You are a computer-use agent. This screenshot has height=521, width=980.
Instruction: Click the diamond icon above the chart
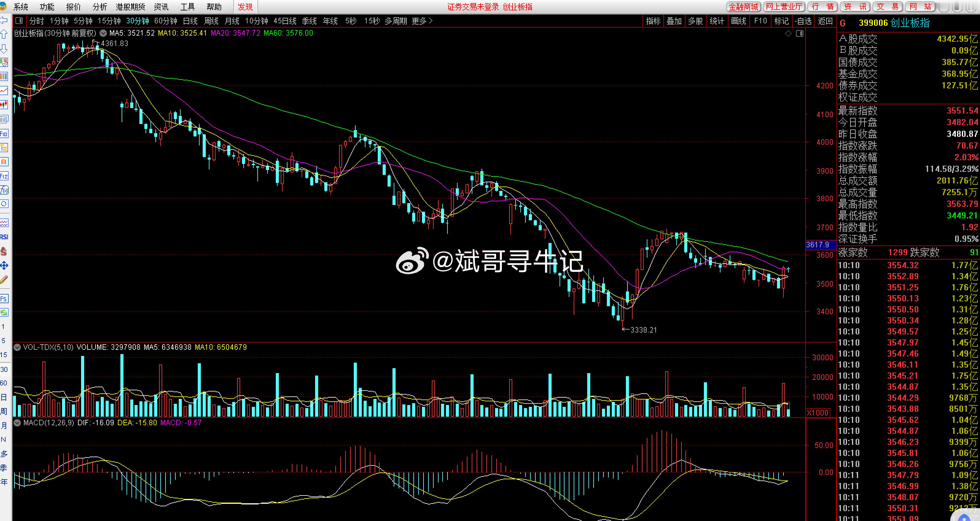(788, 33)
